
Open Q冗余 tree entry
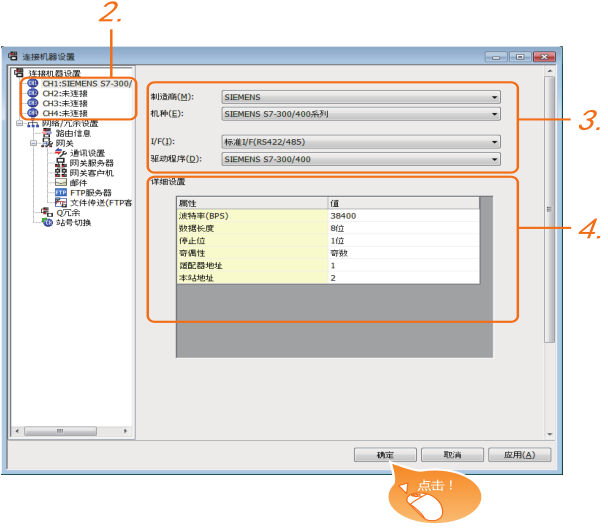tap(68, 212)
